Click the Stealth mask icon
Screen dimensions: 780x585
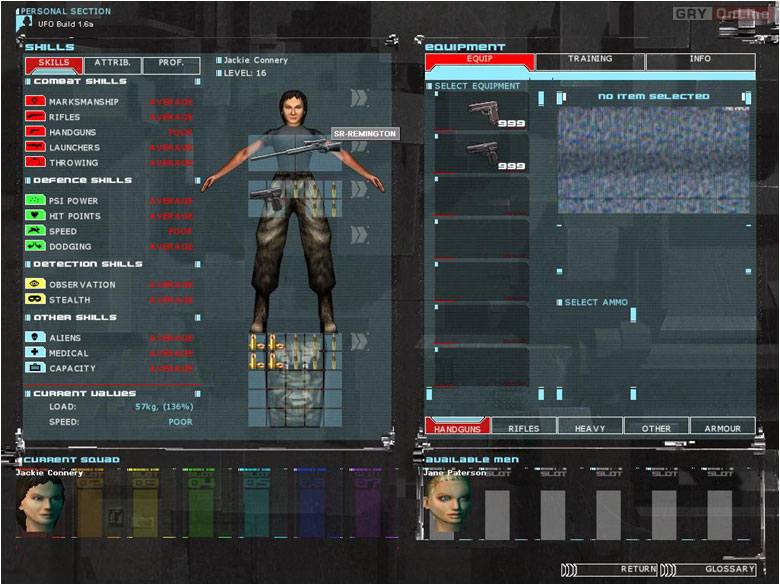(x=35, y=300)
